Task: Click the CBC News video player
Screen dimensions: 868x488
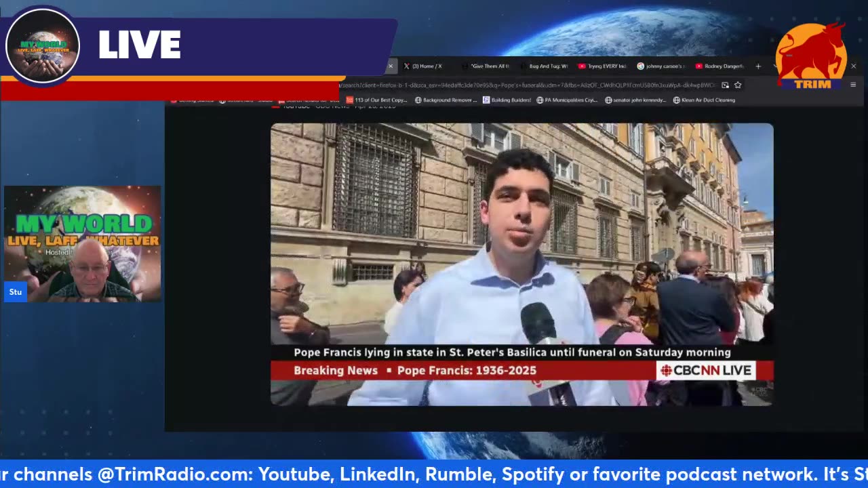Action: point(521,264)
